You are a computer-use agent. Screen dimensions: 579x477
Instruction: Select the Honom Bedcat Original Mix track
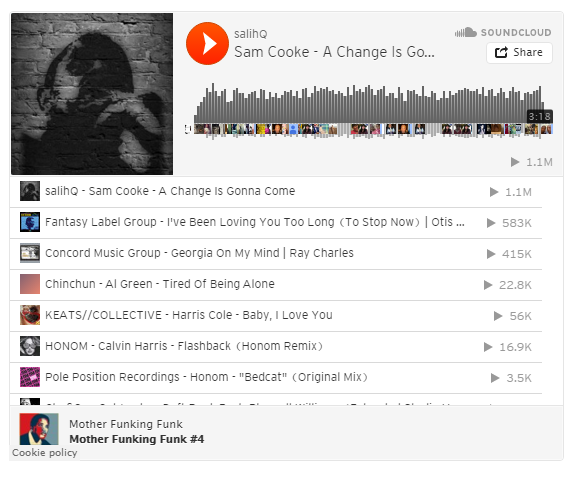(x=275, y=378)
